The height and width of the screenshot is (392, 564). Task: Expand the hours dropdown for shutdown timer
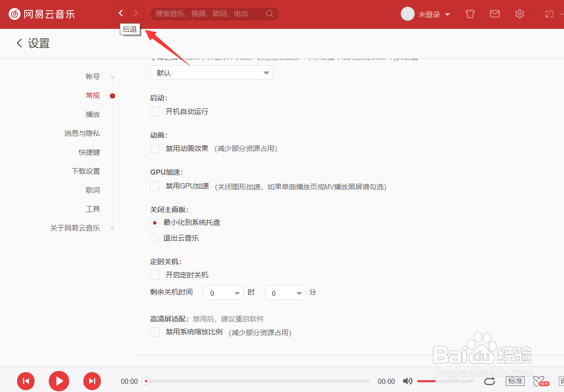pyautogui.click(x=224, y=293)
